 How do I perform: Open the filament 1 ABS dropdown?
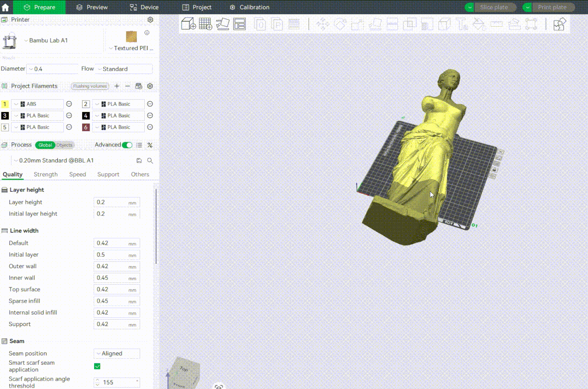pos(38,104)
